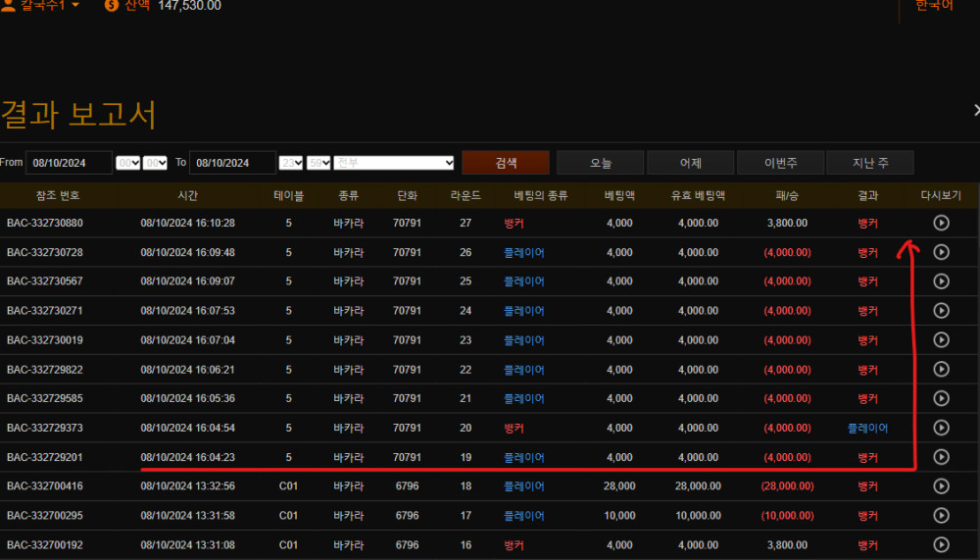
Task: Show results for 어제 (yesterday)
Action: tap(690, 163)
